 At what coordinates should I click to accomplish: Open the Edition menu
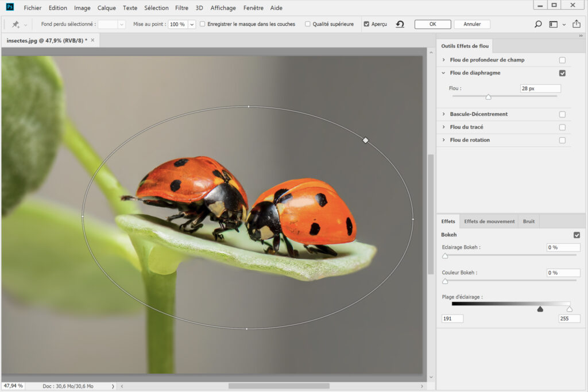tap(58, 8)
